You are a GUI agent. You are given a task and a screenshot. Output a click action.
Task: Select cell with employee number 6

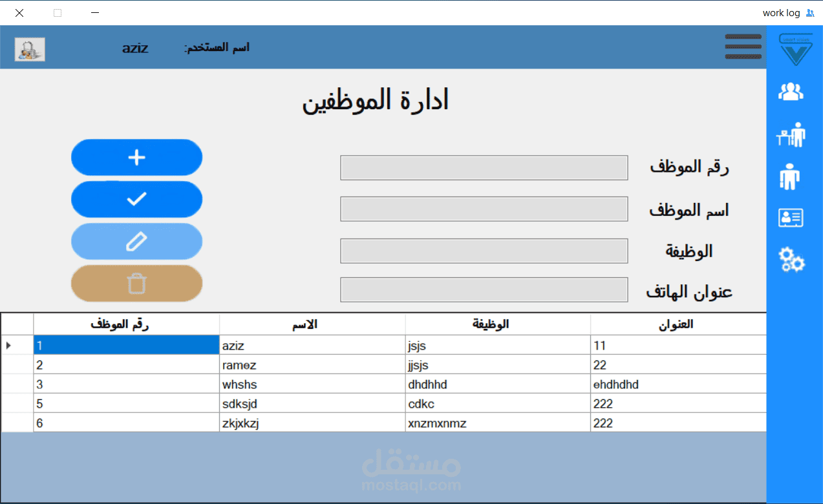(x=127, y=423)
